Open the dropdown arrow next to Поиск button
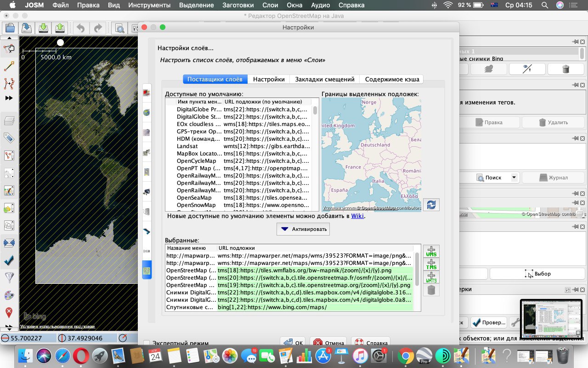 point(514,178)
